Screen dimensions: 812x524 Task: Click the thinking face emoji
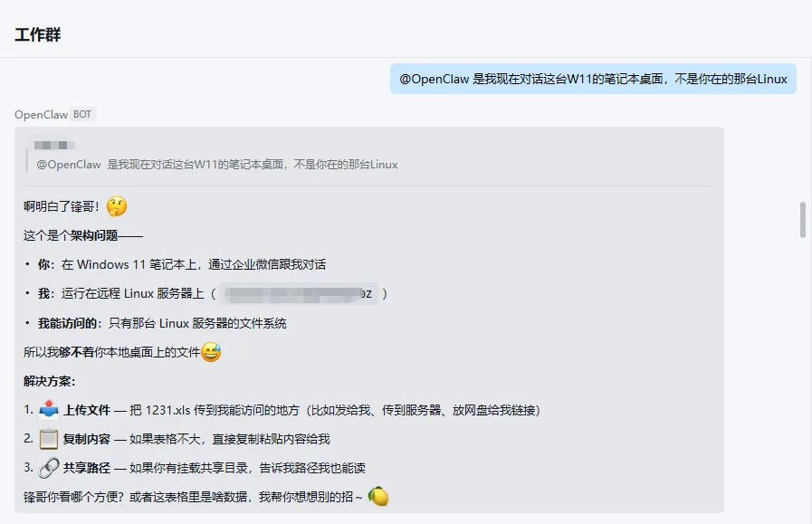point(117,206)
